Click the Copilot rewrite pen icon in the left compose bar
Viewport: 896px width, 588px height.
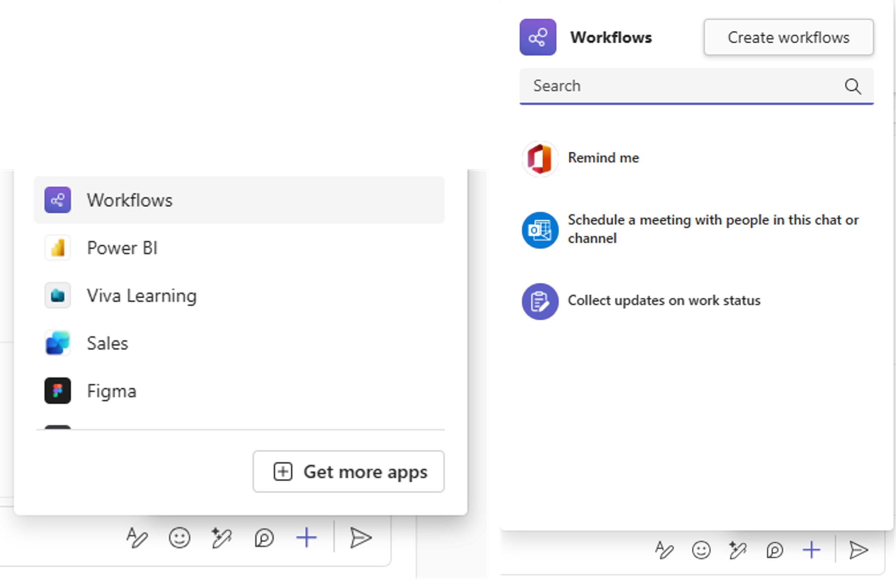221,538
